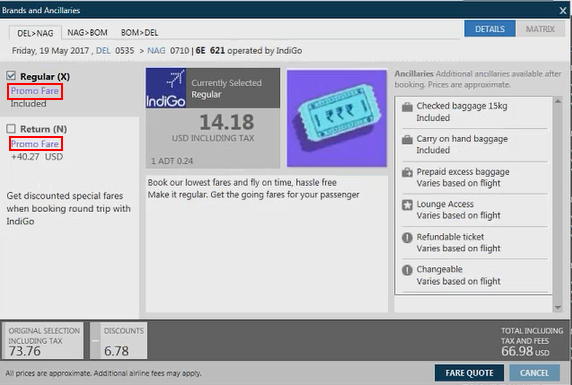
Task: Click the '6E 621' flight number
Action: pyautogui.click(x=210, y=51)
